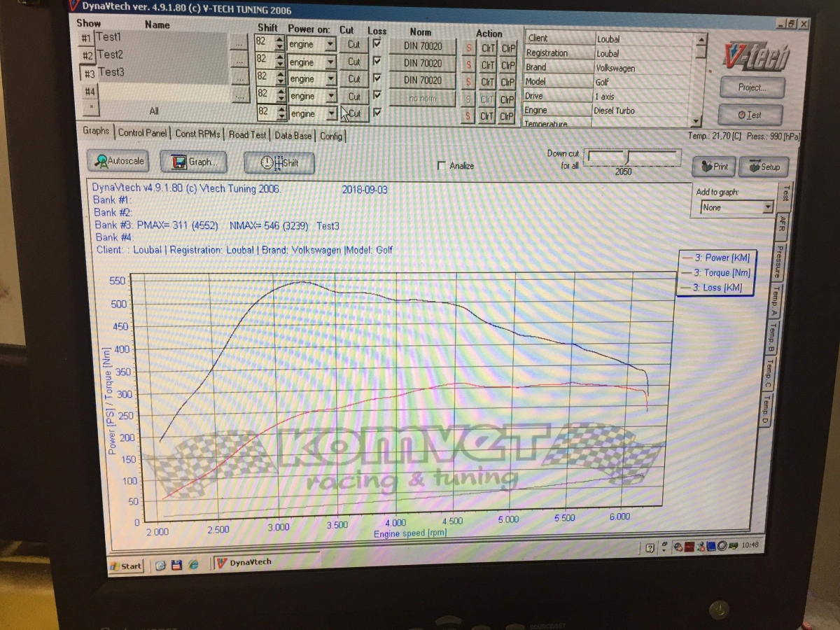This screenshot has height=630, width=840.
Task: Open the Power on dropdown for Test2
Action: [330, 62]
